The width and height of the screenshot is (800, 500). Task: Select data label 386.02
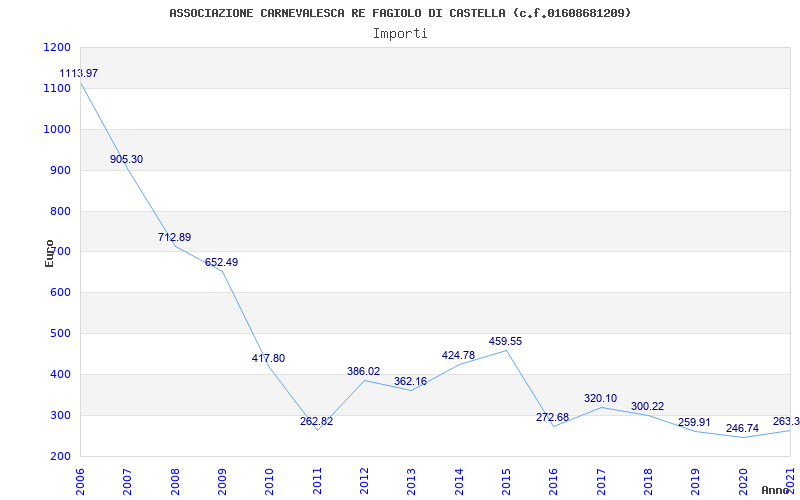tap(363, 371)
